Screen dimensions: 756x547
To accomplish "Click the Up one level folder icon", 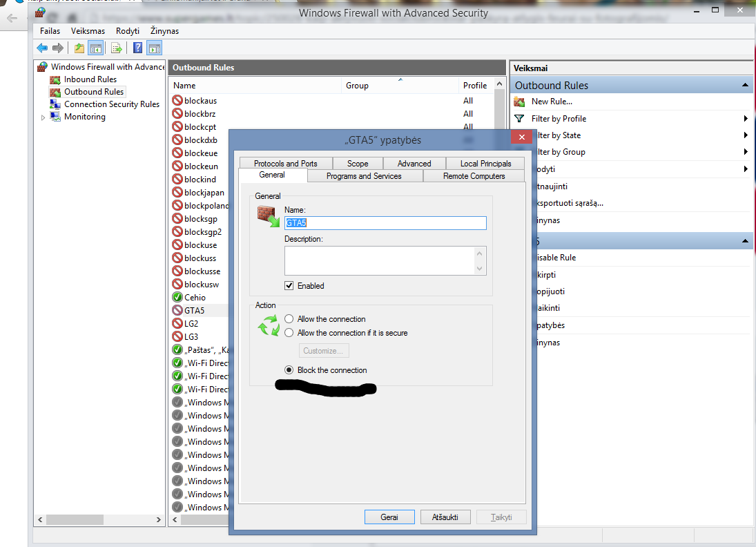I will [79, 48].
